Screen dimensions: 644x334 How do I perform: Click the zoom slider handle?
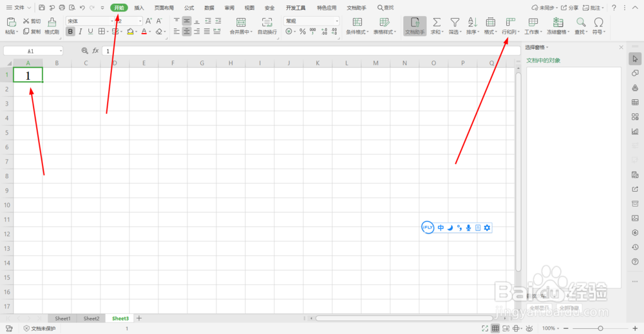(x=600, y=328)
